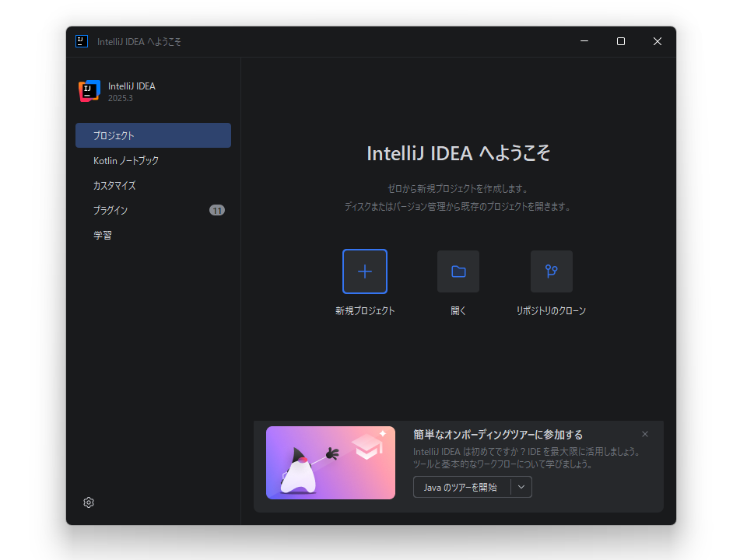Go to the 学習 tab
The image size is (747, 560).
tap(153, 235)
